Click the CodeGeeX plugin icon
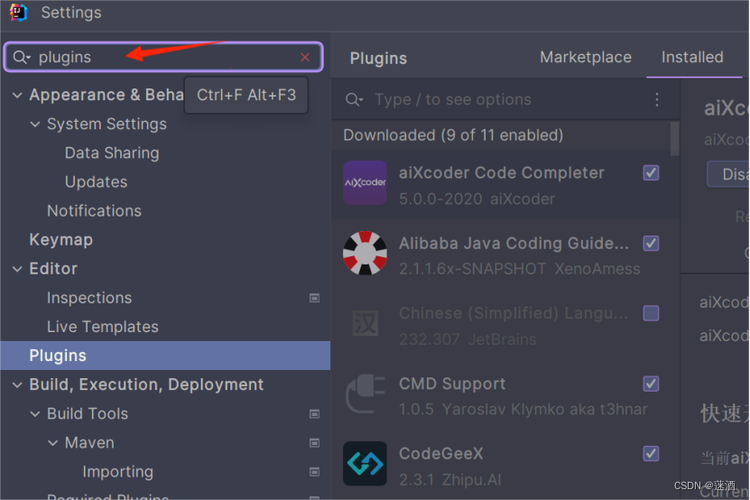 coord(365,463)
